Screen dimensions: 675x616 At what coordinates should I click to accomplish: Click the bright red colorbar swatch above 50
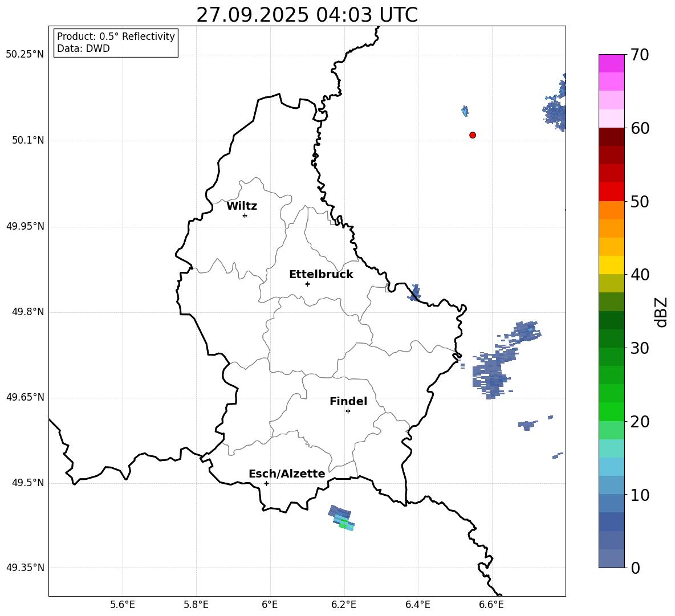(612, 192)
